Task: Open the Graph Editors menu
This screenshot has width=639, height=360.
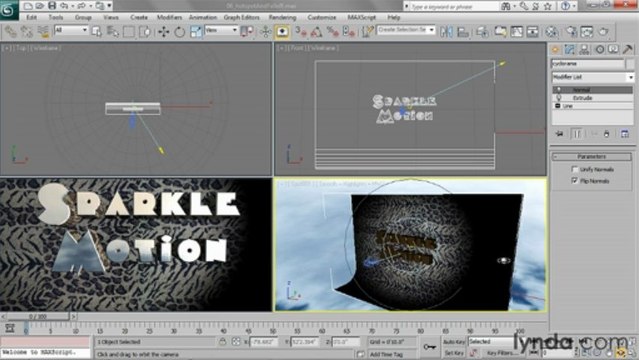Action: click(241, 18)
